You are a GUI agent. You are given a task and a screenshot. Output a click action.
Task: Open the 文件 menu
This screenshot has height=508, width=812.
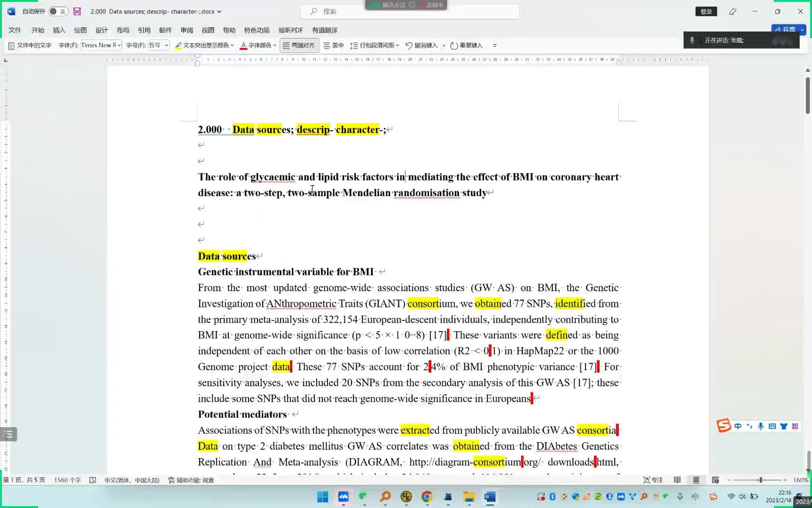[x=15, y=30]
